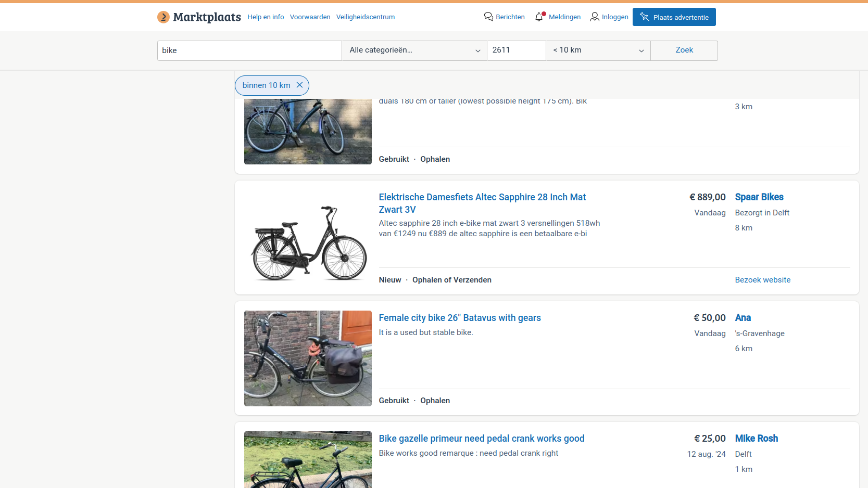The width and height of the screenshot is (868, 488).
Task: Open Berichten speech bubble icon
Action: (488, 17)
